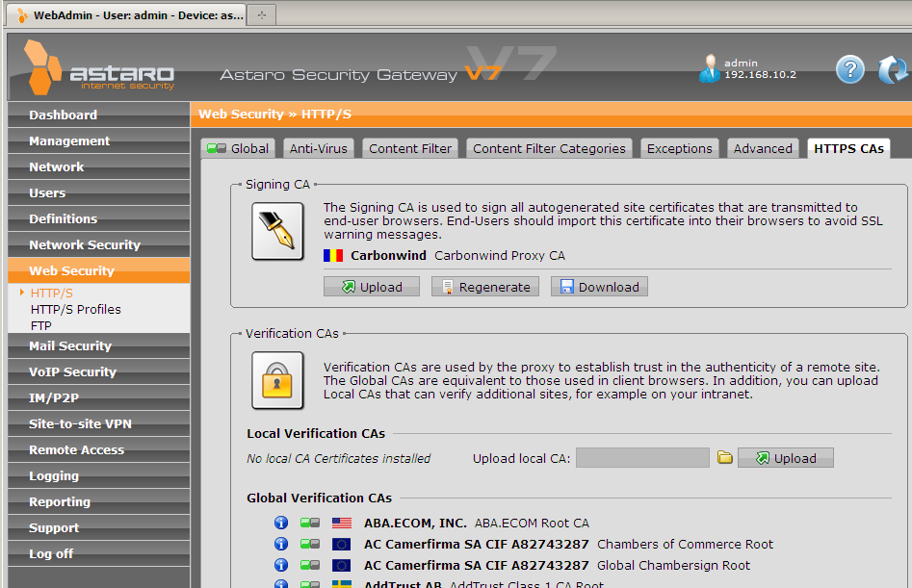
Task: Click the refresh arrows icon in header
Action: tap(893, 69)
